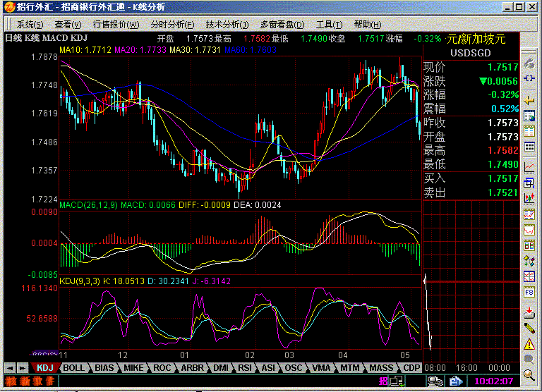The height and width of the screenshot is (392, 542).
Task: Click the MA60: 1.7603 value
Action: (x=251, y=50)
